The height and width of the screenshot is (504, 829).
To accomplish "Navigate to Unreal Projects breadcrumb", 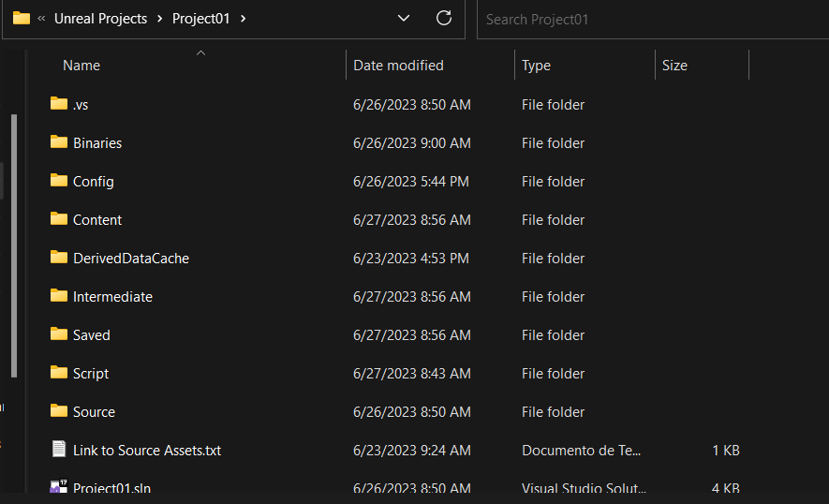I will pyautogui.click(x=101, y=19).
